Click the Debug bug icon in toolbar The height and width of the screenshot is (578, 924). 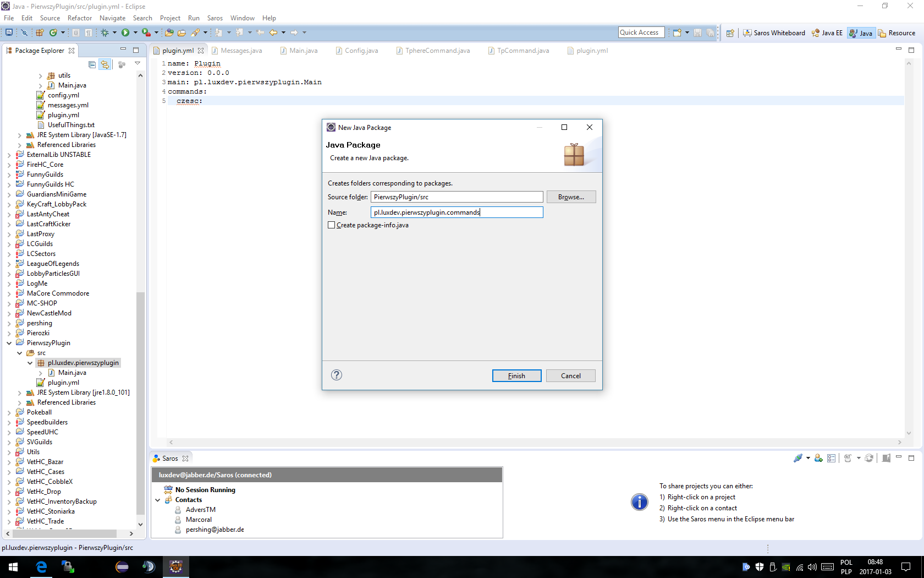pyautogui.click(x=105, y=33)
